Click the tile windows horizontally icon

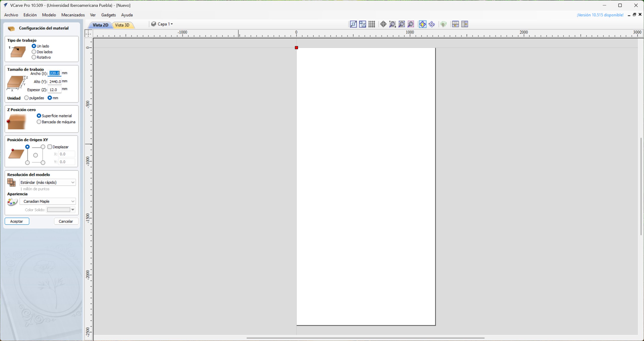(x=455, y=24)
